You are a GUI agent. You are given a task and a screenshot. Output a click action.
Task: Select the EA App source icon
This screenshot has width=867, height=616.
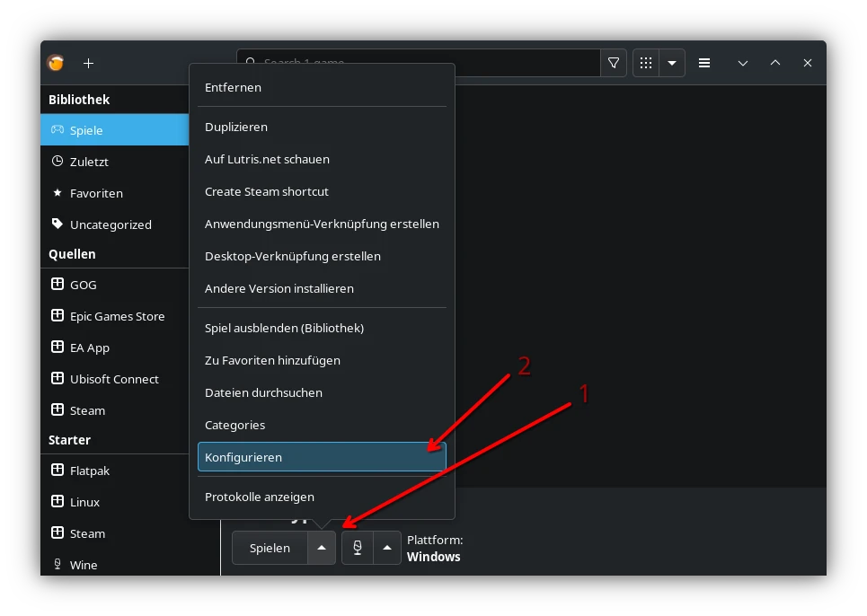pos(58,347)
